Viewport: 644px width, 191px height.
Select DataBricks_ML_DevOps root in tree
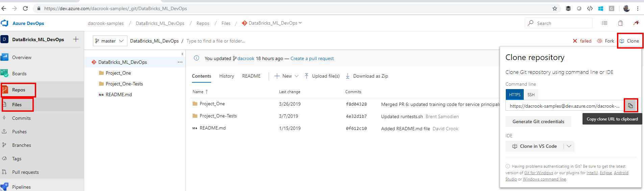pyautogui.click(x=123, y=62)
